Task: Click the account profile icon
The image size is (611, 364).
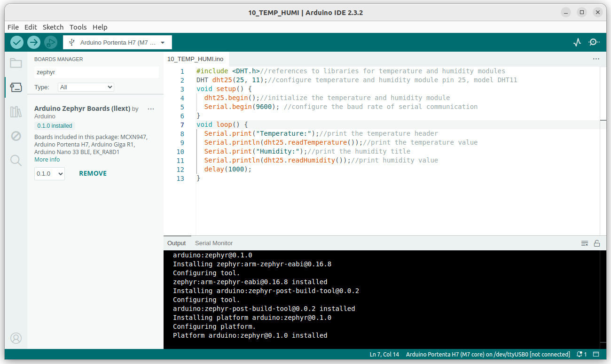Action: coord(16,338)
